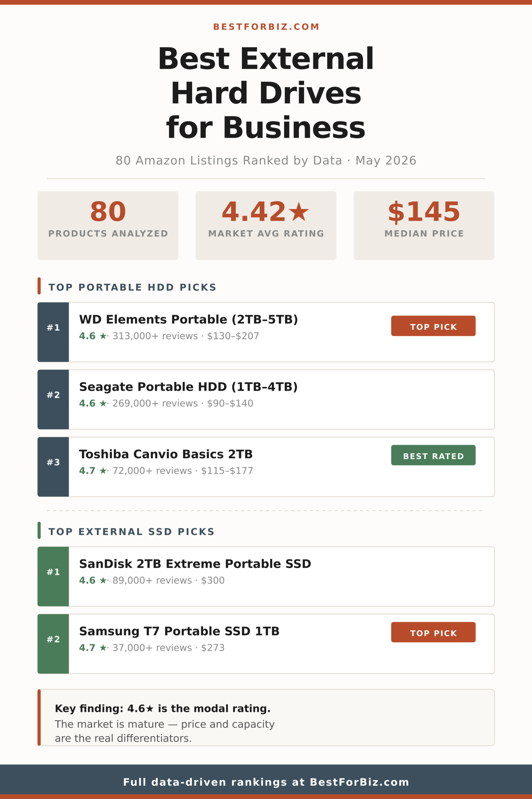Click the BESTFORBIZ.COM header link
Screen dimensions: 532x799
click(x=266, y=27)
